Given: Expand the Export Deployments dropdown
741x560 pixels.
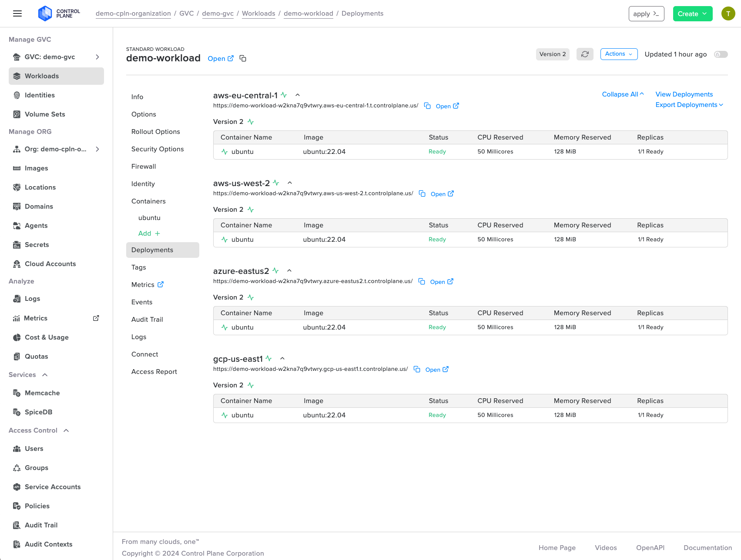Looking at the screenshot, I should 689,105.
